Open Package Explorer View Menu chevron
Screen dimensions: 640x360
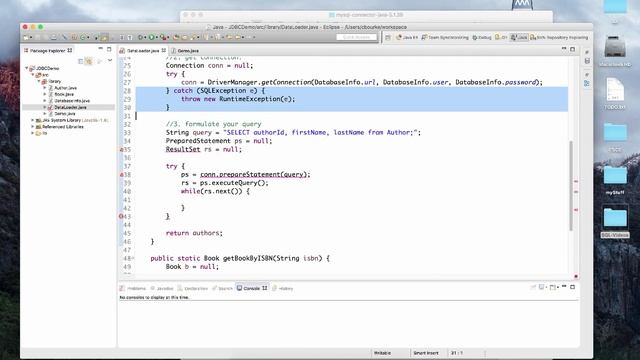click(x=110, y=60)
